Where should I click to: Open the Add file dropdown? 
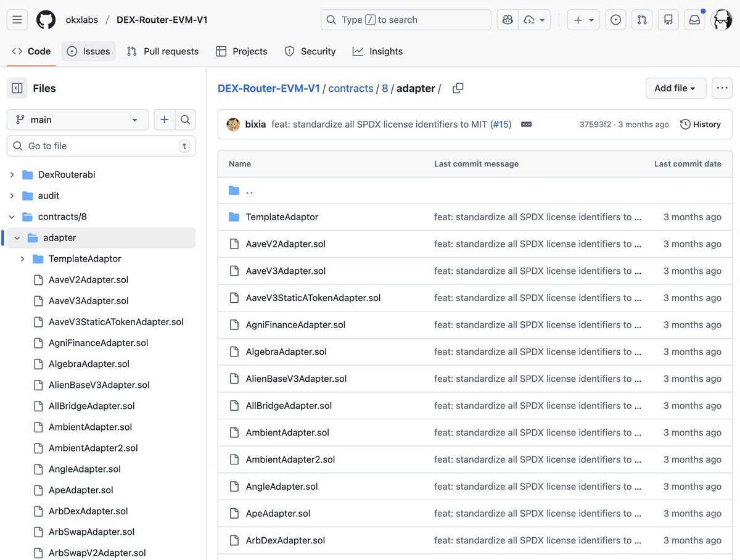(675, 88)
